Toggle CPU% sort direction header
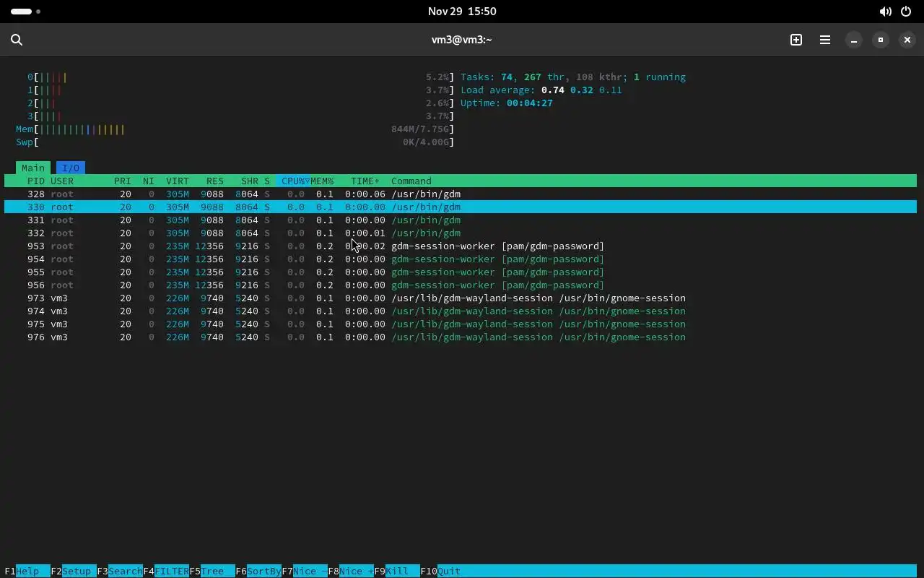The width and height of the screenshot is (924, 578). click(x=293, y=181)
